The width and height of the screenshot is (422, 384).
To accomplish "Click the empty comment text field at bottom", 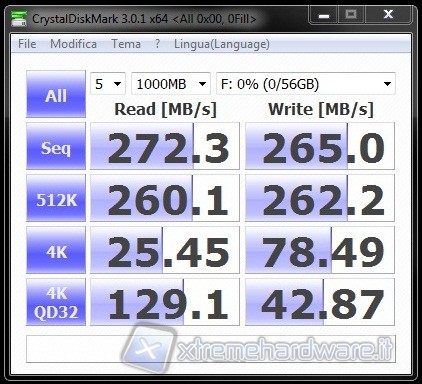I will click(x=211, y=349).
